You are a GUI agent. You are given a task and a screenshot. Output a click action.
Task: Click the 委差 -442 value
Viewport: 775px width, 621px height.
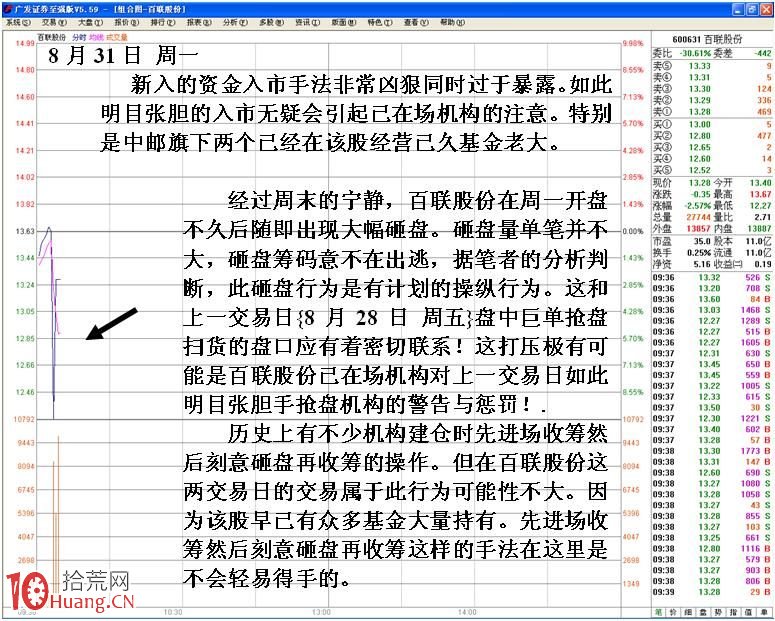pos(762,53)
